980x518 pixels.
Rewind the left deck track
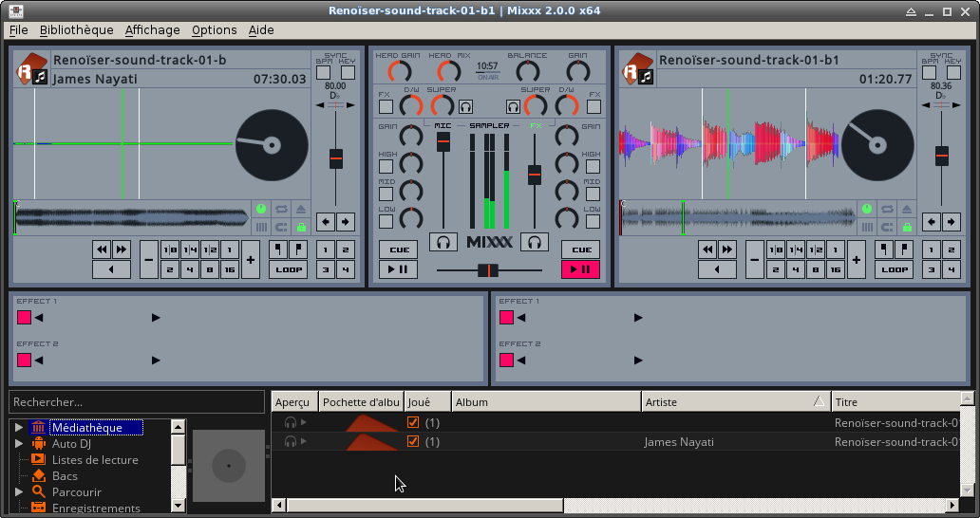(x=102, y=250)
